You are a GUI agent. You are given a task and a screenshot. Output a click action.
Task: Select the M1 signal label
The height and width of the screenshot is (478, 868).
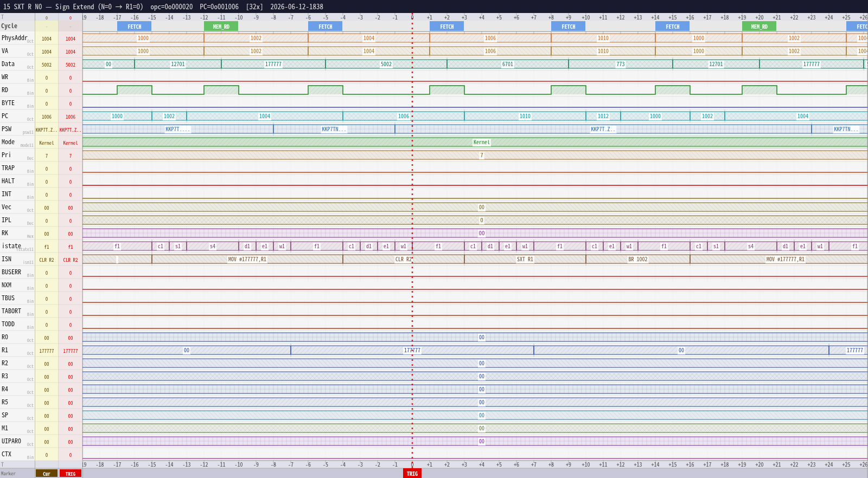tap(5, 428)
